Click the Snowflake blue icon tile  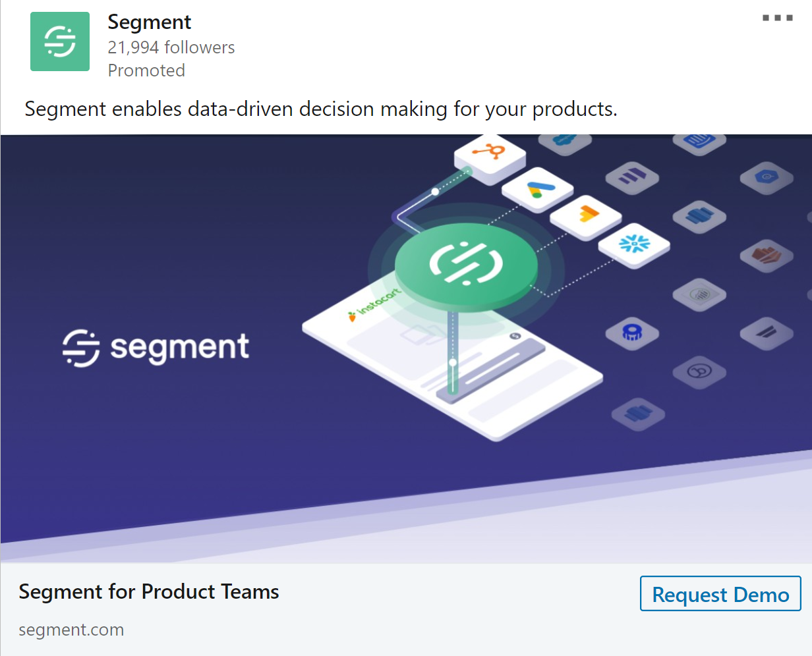[634, 246]
